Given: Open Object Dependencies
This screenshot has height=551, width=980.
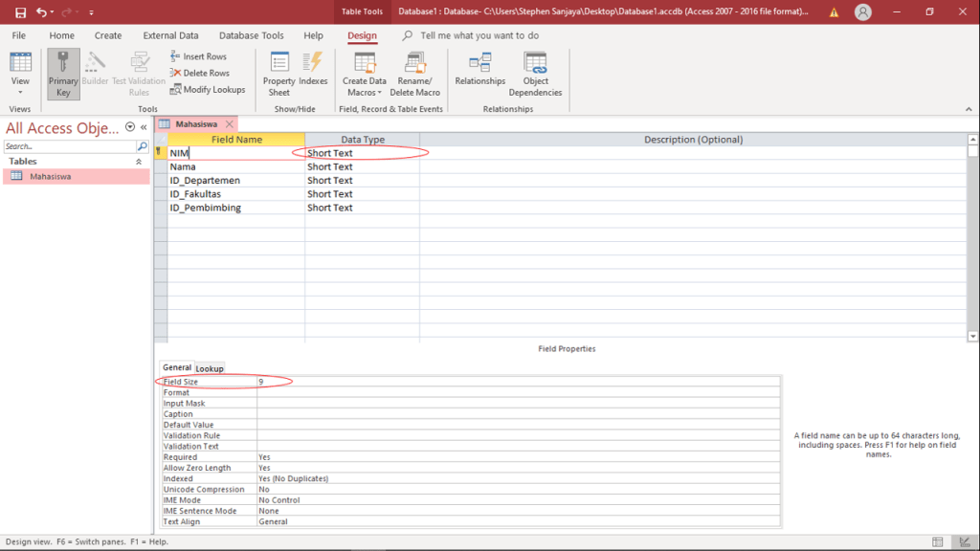Looking at the screenshot, I should point(535,74).
